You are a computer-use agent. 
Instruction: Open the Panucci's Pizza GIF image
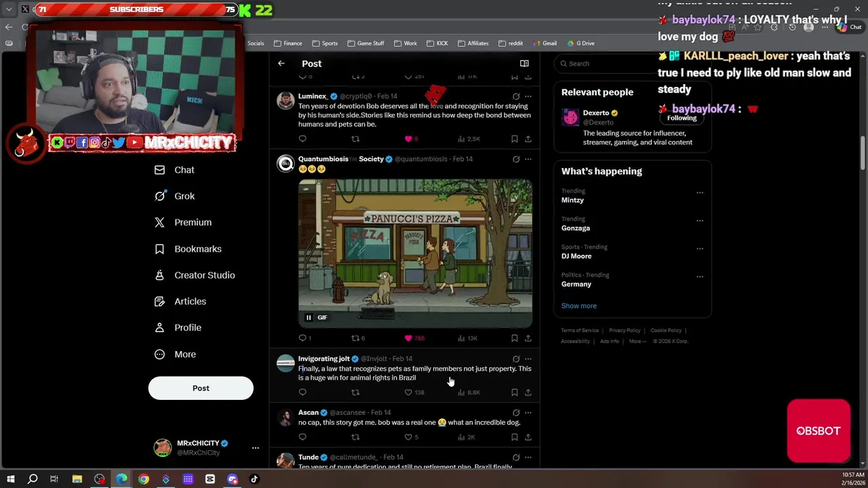coord(415,253)
